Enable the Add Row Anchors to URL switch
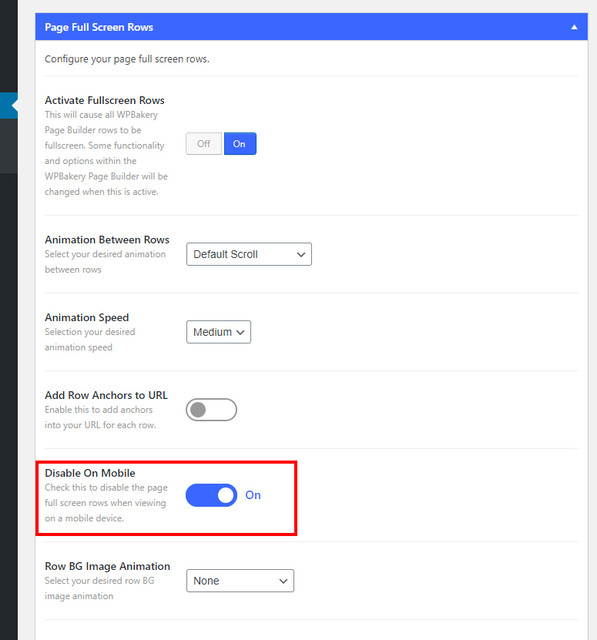The width and height of the screenshot is (597, 640). (x=211, y=410)
